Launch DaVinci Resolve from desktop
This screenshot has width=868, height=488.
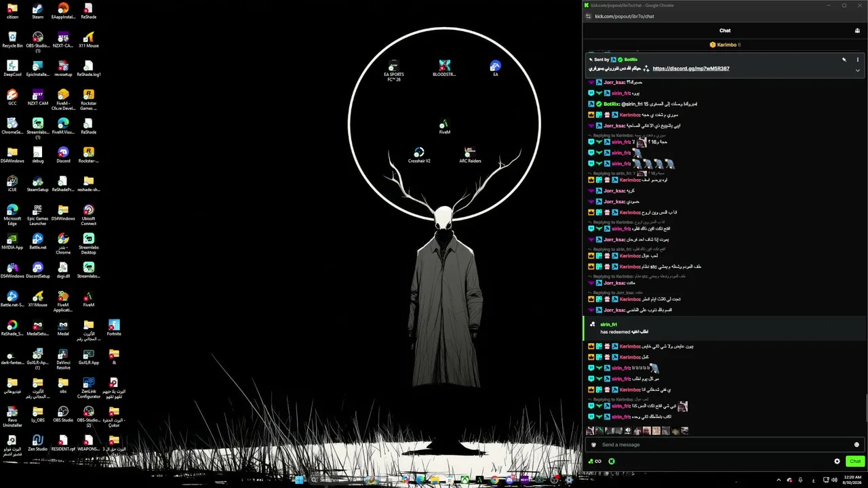pyautogui.click(x=62, y=359)
